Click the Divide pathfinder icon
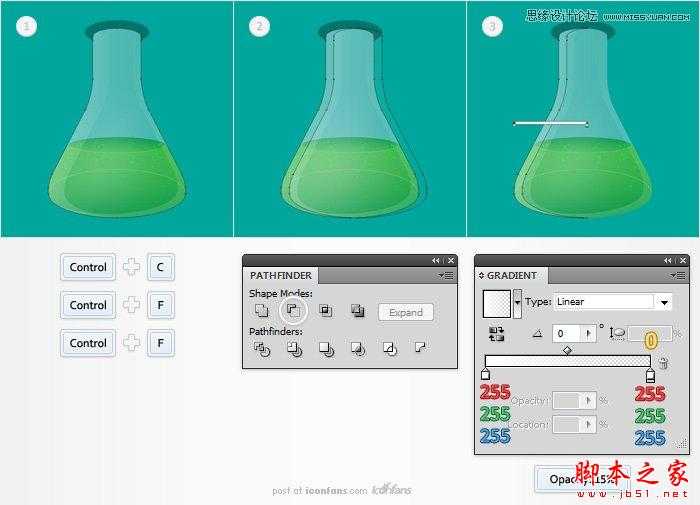 pos(262,349)
